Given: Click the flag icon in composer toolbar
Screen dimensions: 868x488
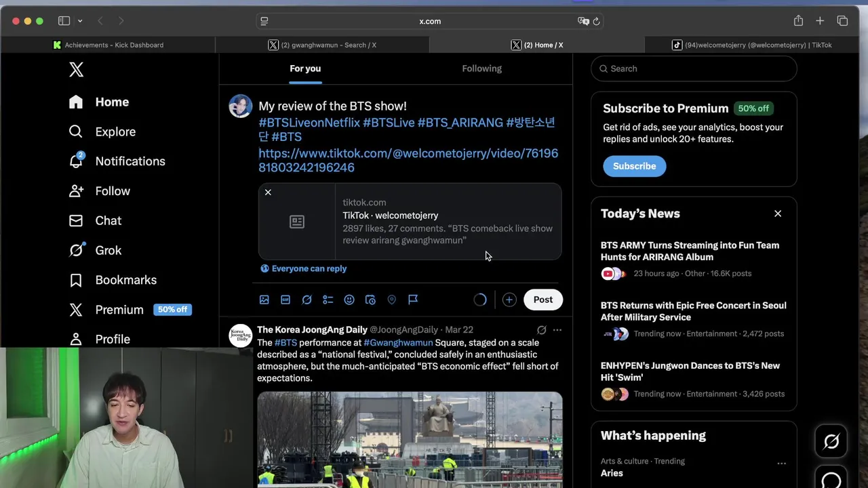Looking at the screenshot, I should pyautogui.click(x=413, y=300).
